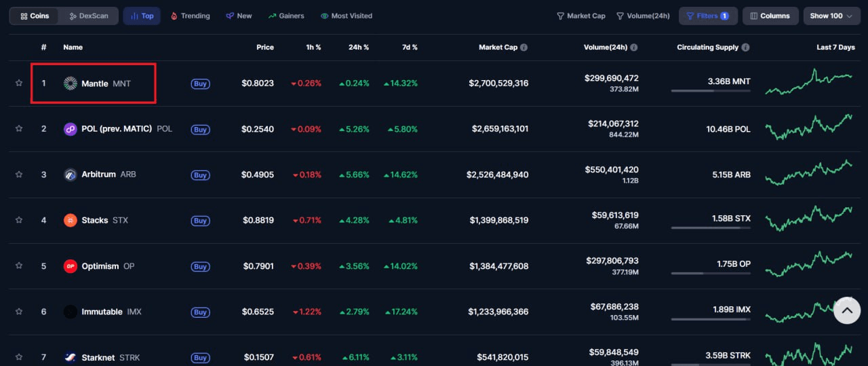
Task: Click the Mantle coin logo
Action: coord(71,84)
